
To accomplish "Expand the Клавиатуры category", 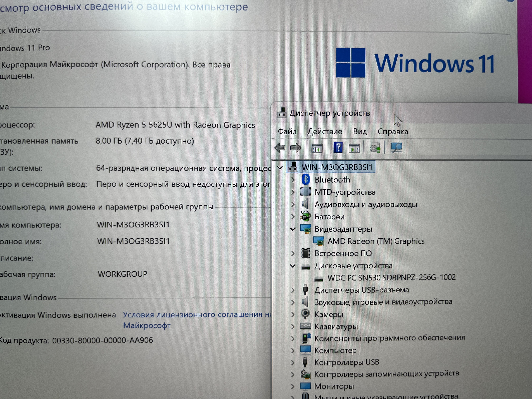I will pos(293,326).
